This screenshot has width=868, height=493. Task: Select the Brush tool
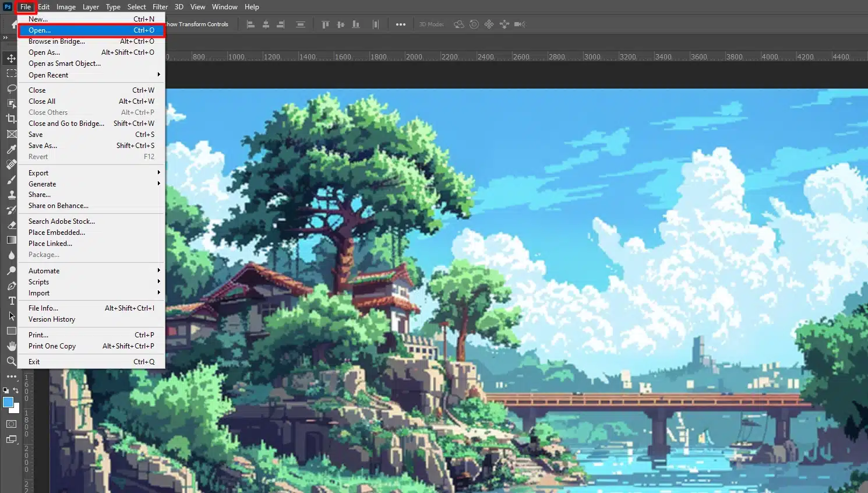pos(11,179)
